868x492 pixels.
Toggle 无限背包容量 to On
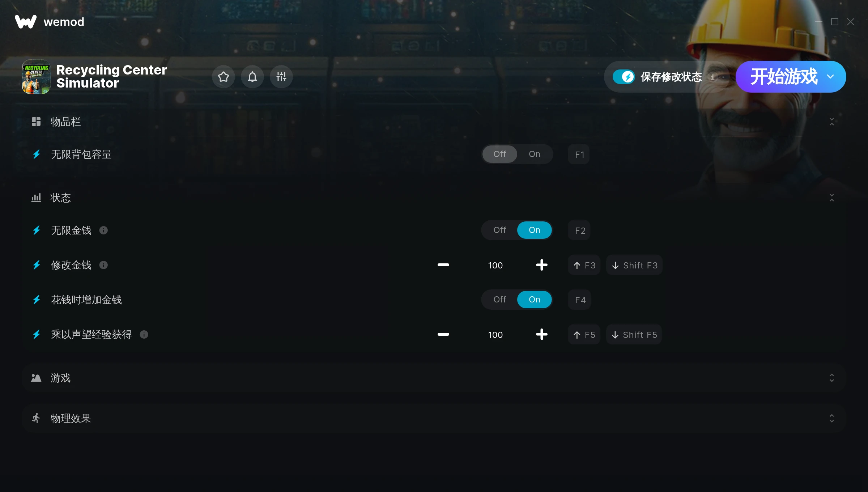click(535, 154)
